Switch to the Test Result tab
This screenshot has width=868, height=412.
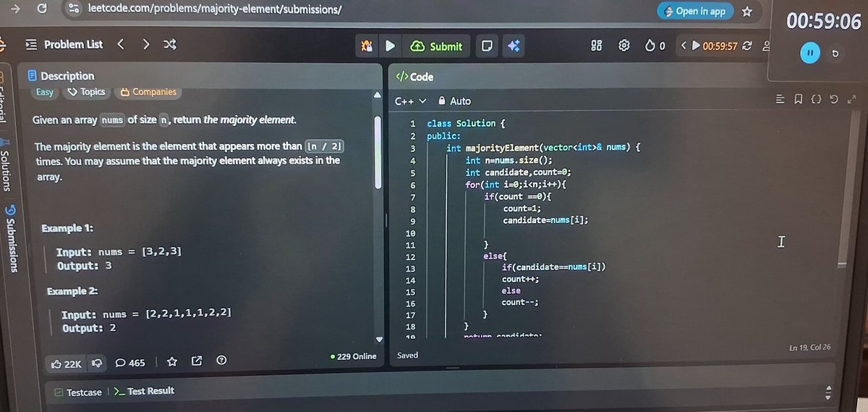point(144,391)
